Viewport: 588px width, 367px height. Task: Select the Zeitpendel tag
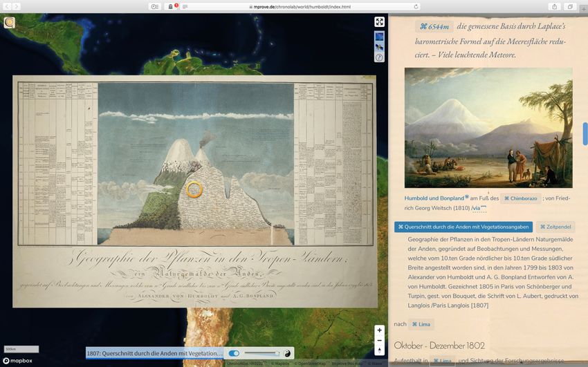tap(555, 227)
